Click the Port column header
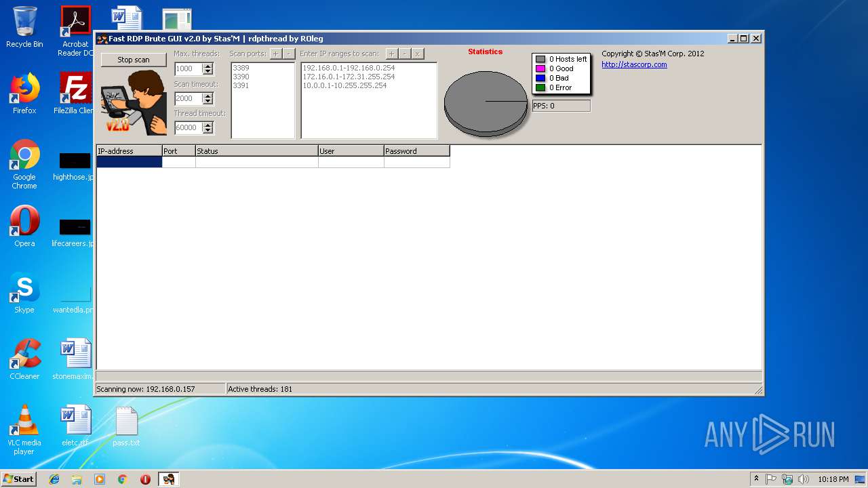Screen dimensions: 868x488 [178, 151]
